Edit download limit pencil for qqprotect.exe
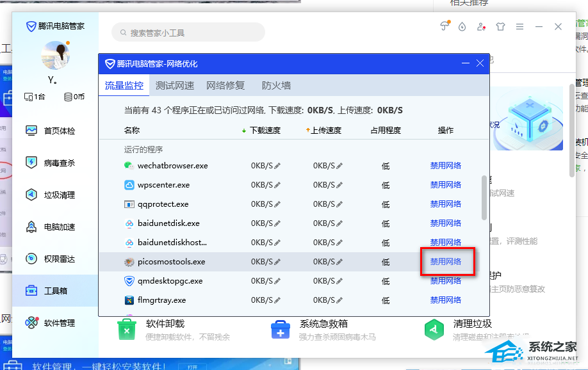Image resolution: width=588 pixels, height=370 pixels. (x=277, y=204)
